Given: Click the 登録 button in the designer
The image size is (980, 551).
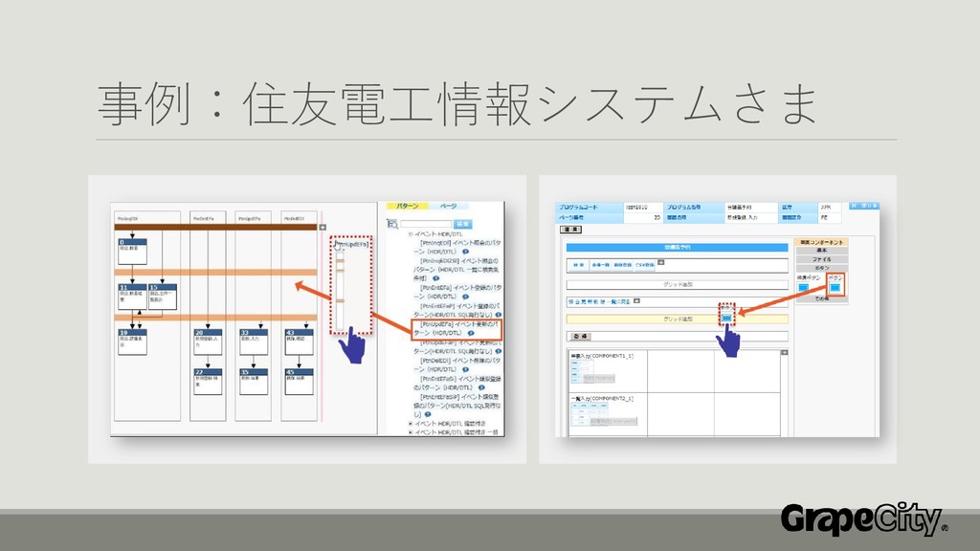Looking at the screenshot, I should 580,336.
